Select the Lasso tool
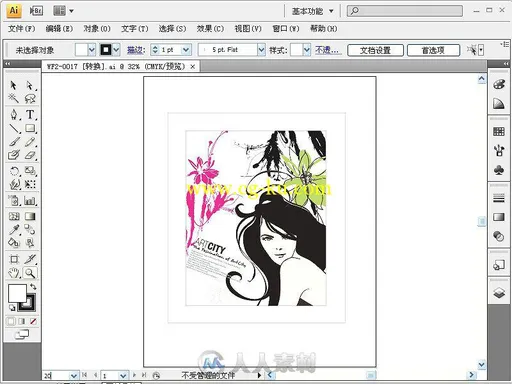The image size is (512, 384). pyautogui.click(x=30, y=98)
